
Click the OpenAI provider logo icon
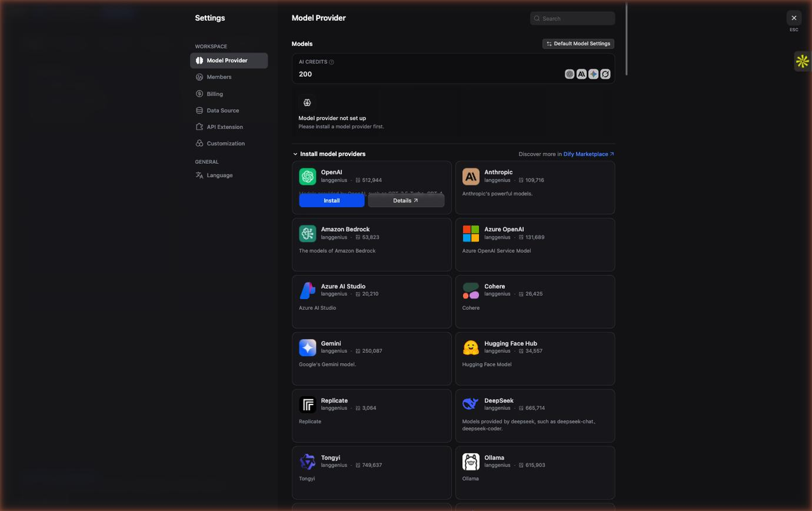308,176
